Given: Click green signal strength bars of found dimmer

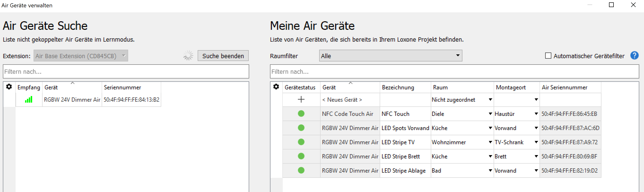Looking at the screenshot, I should [x=29, y=100].
